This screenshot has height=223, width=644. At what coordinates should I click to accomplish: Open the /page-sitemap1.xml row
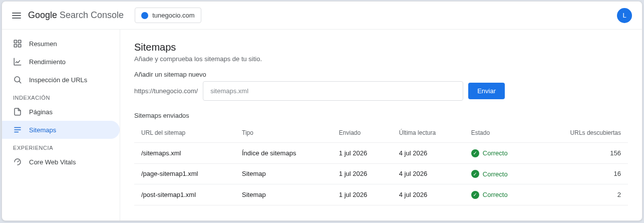point(381,174)
